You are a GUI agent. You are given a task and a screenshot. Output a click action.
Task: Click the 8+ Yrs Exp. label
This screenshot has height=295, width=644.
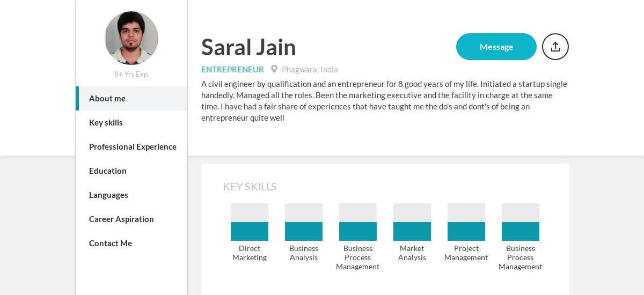pyautogui.click(x=131, y=74)
